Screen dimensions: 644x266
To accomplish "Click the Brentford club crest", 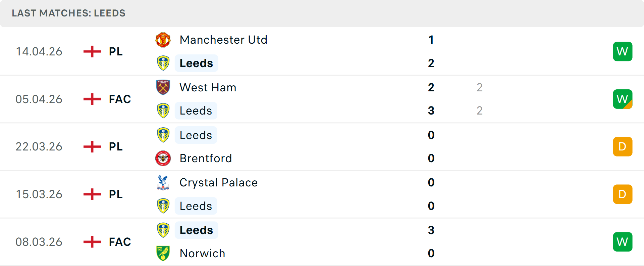I will tap(163, 158).
